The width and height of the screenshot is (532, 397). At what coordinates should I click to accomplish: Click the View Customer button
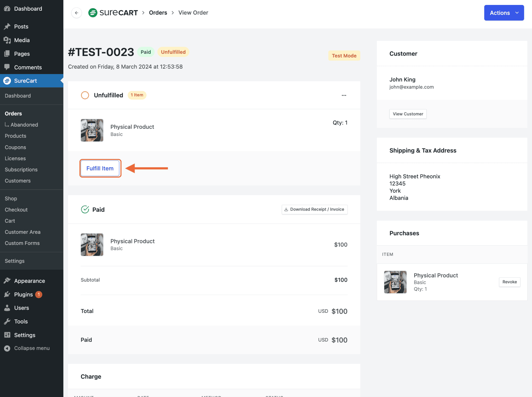click(408, 114)
